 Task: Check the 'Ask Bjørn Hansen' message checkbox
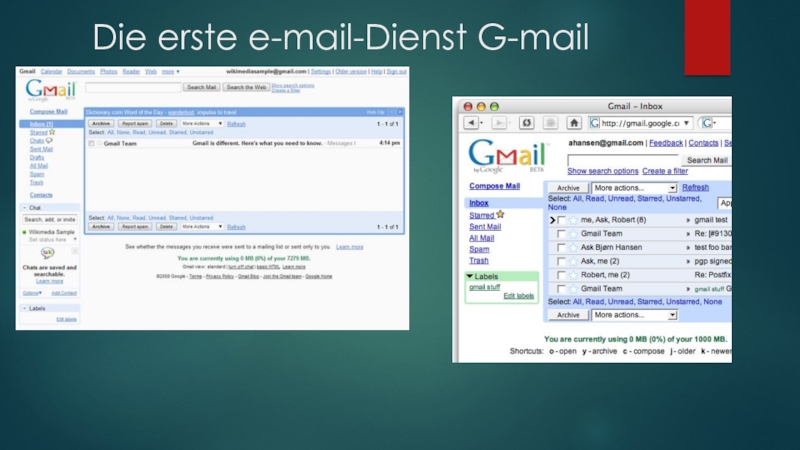coord(561,247)
